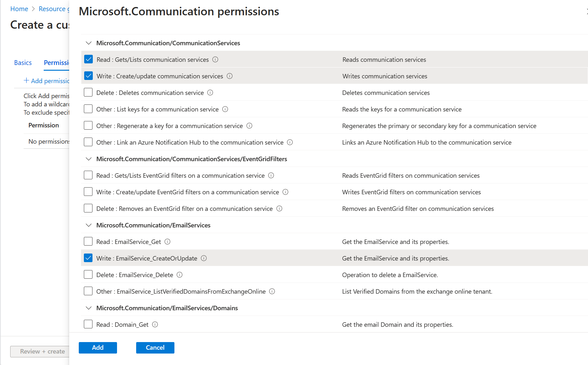588x365 pixels.
Task: Check Other Regenerate a key permission
Action: tap(88, 125)
